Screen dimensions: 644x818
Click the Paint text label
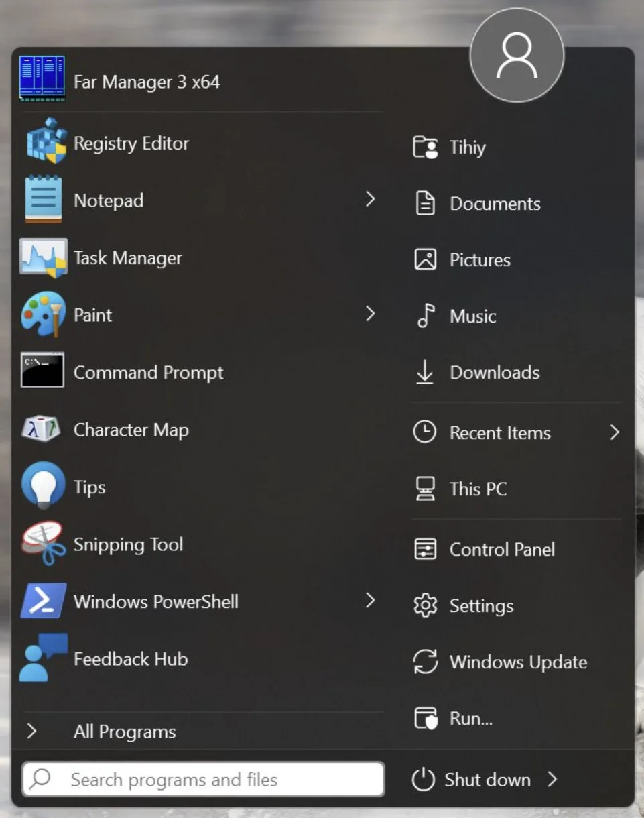coord(92,315)
